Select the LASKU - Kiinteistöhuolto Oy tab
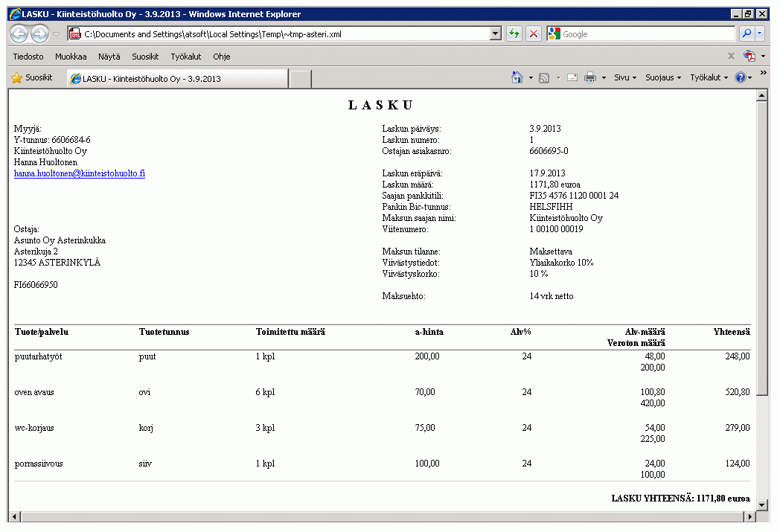This screenshot has width=780, height=532. pos(177,79)
